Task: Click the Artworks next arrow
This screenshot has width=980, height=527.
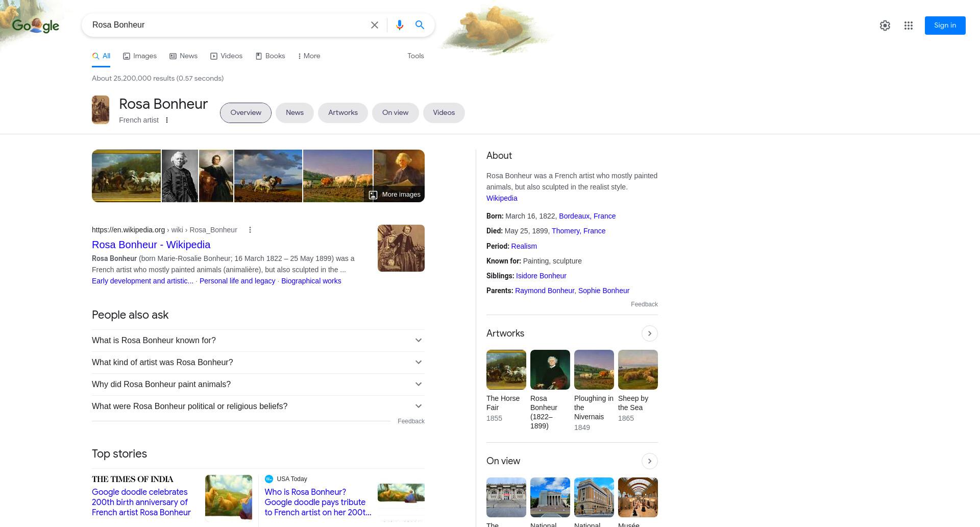Action: [x=650, y=333]
